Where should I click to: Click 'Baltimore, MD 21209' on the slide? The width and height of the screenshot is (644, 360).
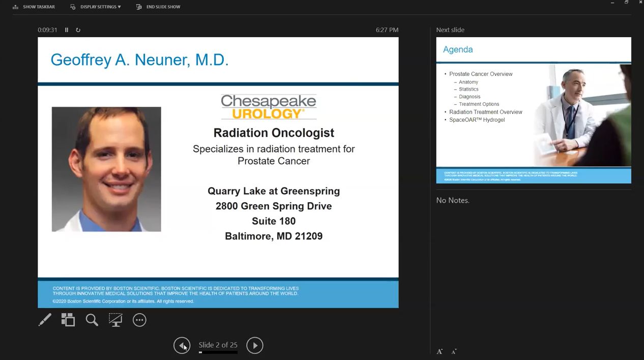274,236
